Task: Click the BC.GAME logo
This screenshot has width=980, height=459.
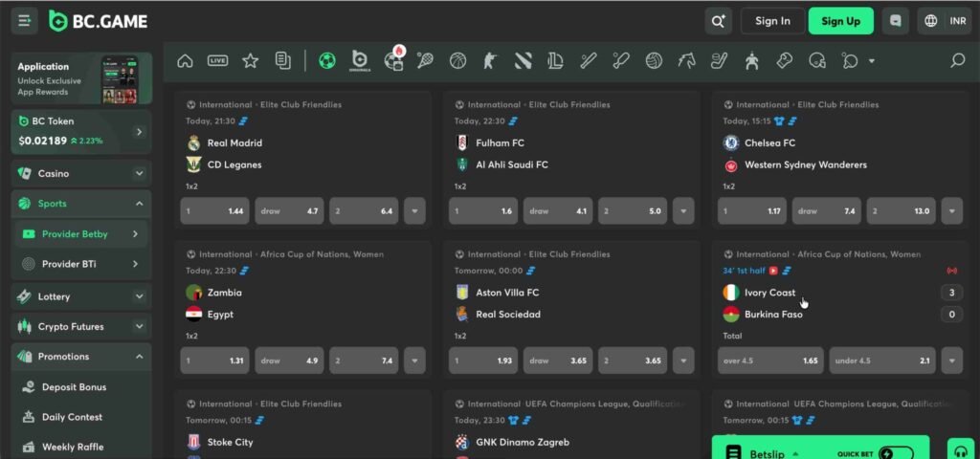Action: pos(99,21)
